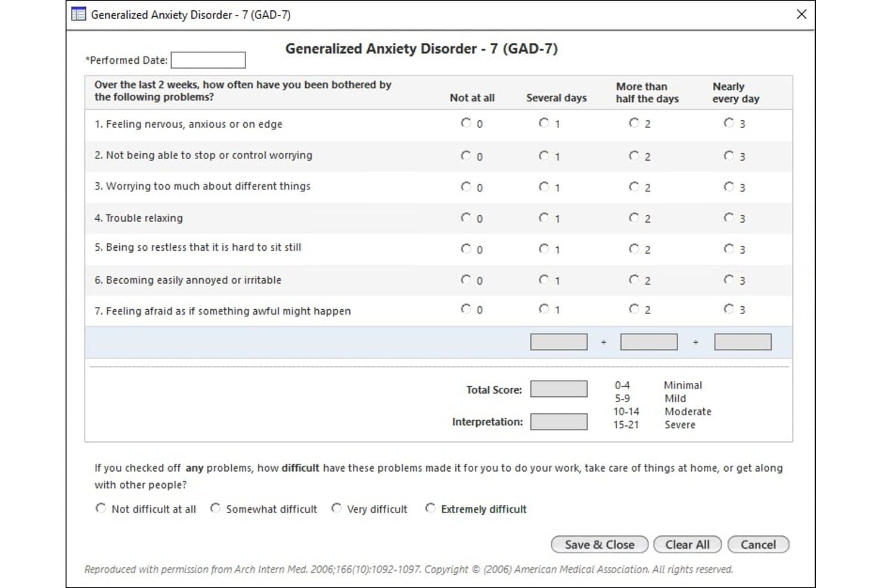Click the Performed Date input field
The height and width of the screenshot is (588, 882).
click(x=208, y=60)
